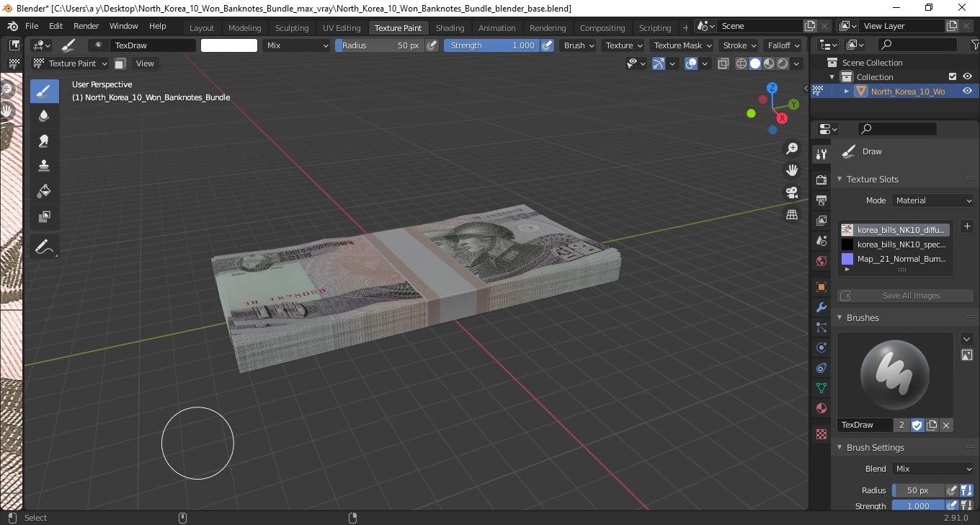Add a new texture paint slot
This screenshot has height=525, width=980.
967,226
